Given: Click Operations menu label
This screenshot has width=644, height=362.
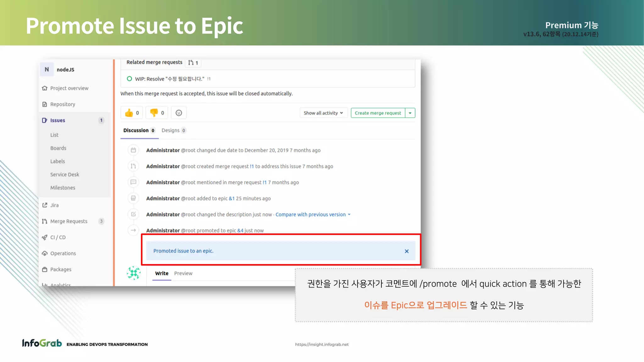Looking at the screenshot, I should [63, 253].
